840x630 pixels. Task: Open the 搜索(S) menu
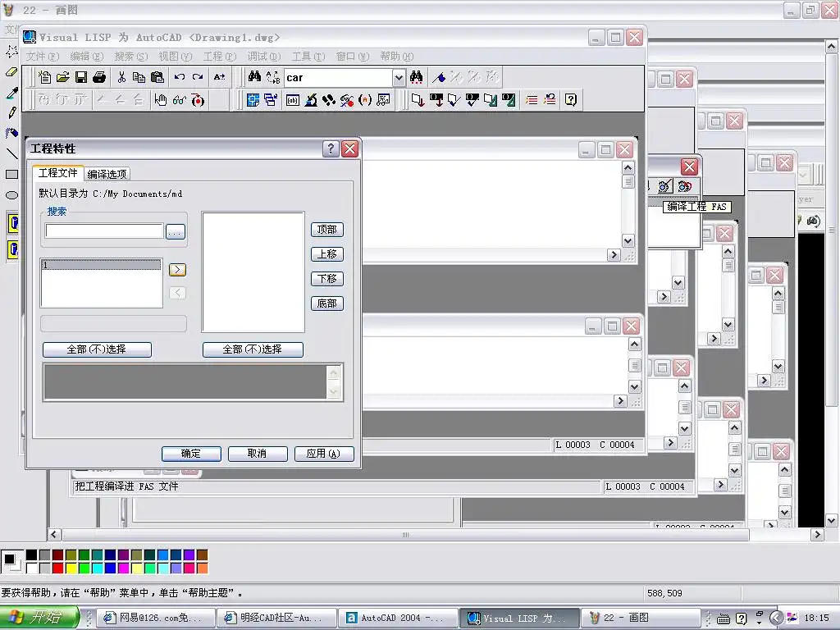130,57
